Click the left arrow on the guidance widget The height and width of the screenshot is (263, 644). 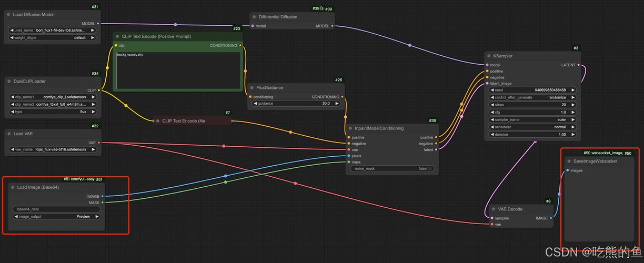[255, 104]
